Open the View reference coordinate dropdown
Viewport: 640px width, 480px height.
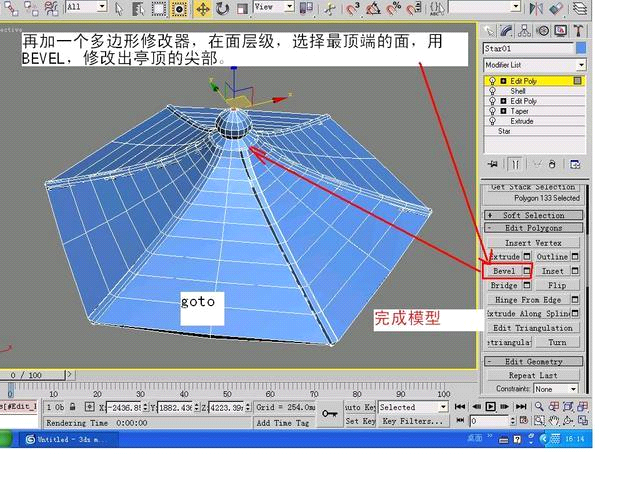tap(289, 6)
